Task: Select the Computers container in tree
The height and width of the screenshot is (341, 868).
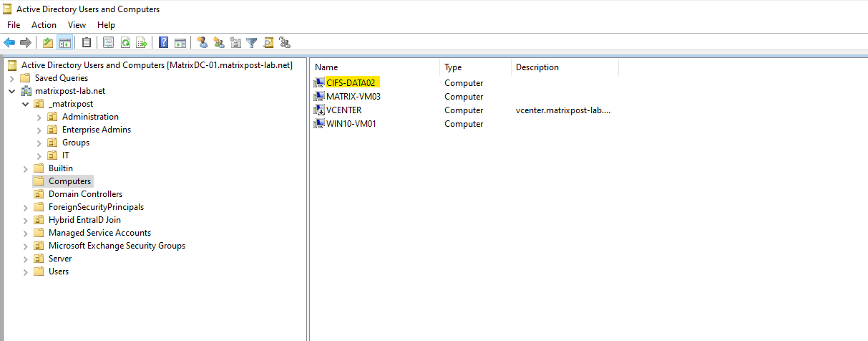Action: click(69, 181)
